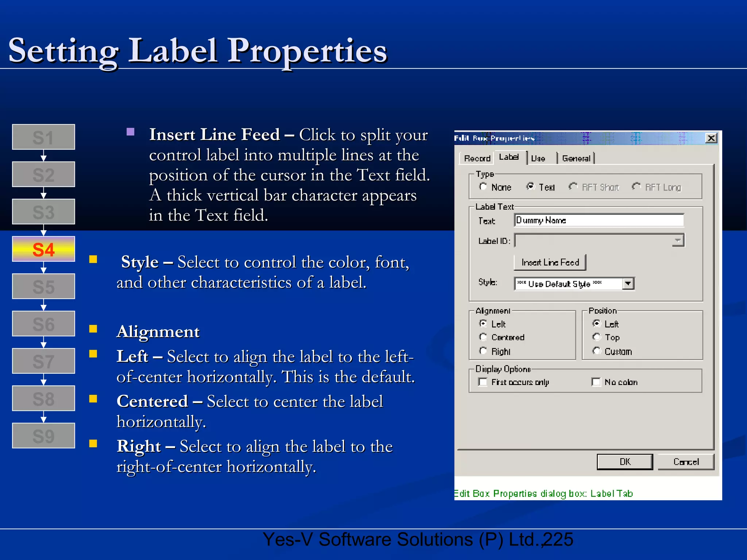Image resolution: width=747 pixels, height=560 pixels.
Task: Set Alignment to Centered
Action: click(483, 337)
